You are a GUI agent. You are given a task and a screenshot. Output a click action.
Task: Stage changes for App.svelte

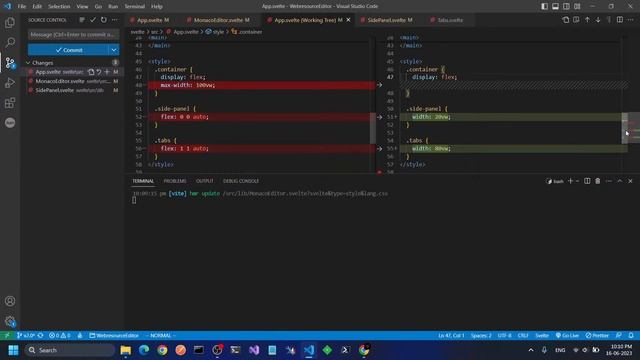(107, 72)
